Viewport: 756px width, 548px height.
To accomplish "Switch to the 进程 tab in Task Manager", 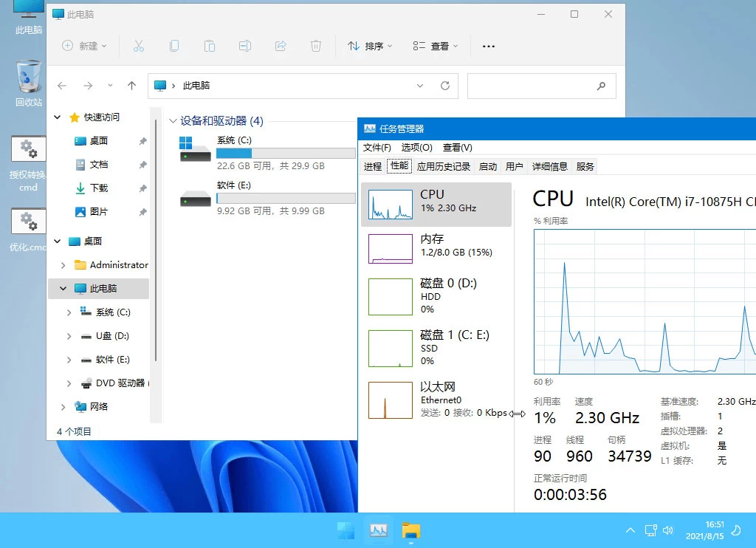I will pyautogui.click(x=374, y=166).
